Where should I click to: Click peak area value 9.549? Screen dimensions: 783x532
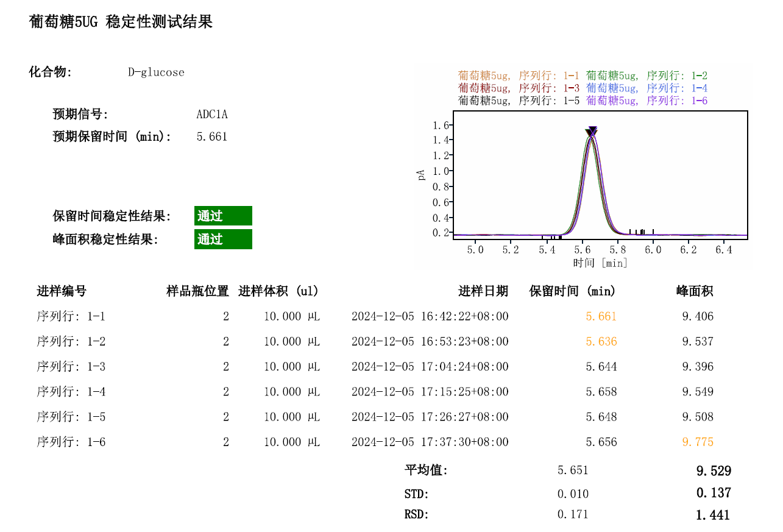coord(698,392)
